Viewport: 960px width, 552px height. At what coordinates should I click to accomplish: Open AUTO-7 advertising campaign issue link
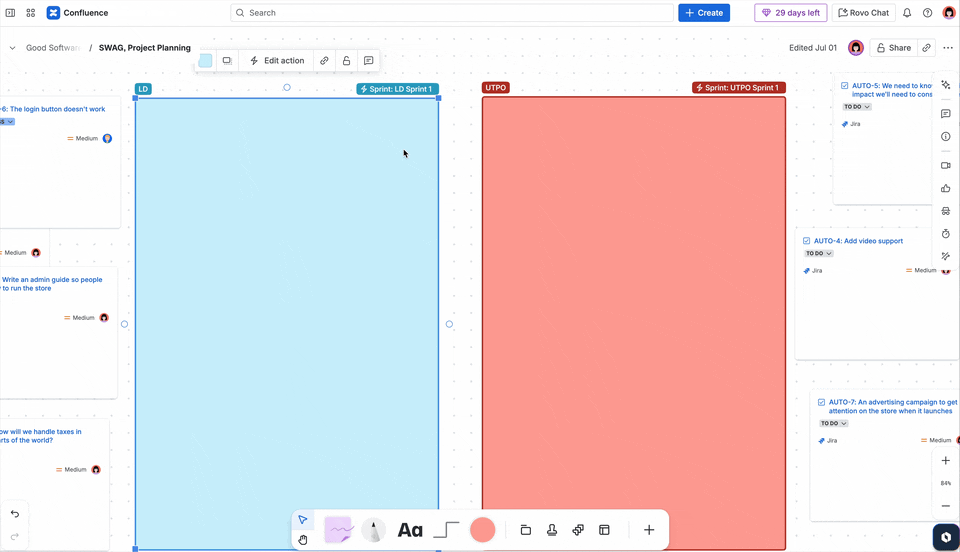click(x=893, y=406)
